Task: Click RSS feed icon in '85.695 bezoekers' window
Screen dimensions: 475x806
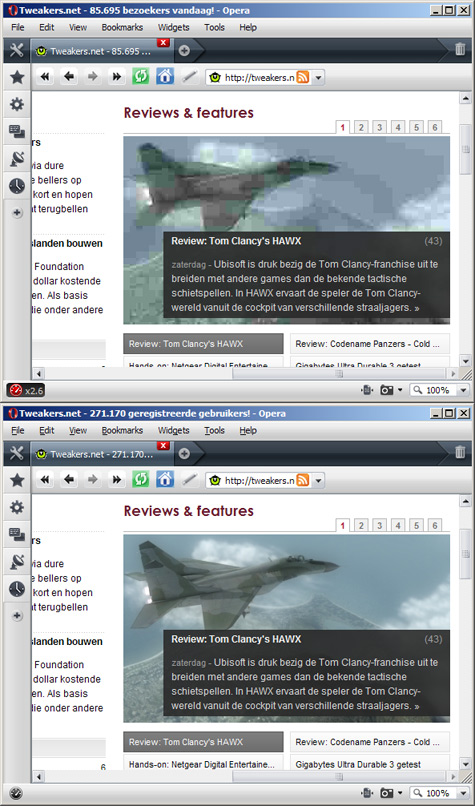Action: 303,78
